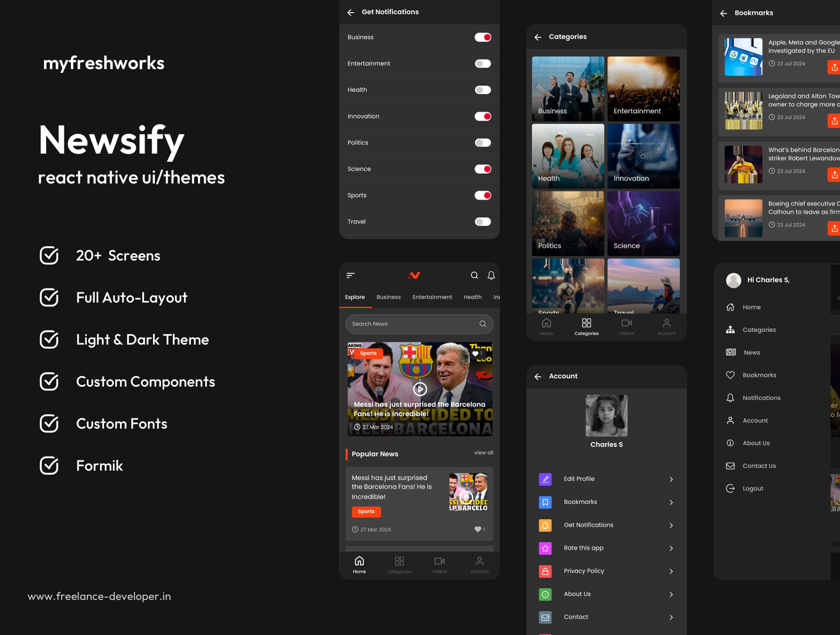Switch to the Business tab
Image resolution: width=840 pixels, height=635 pixels.
(388, 297)
